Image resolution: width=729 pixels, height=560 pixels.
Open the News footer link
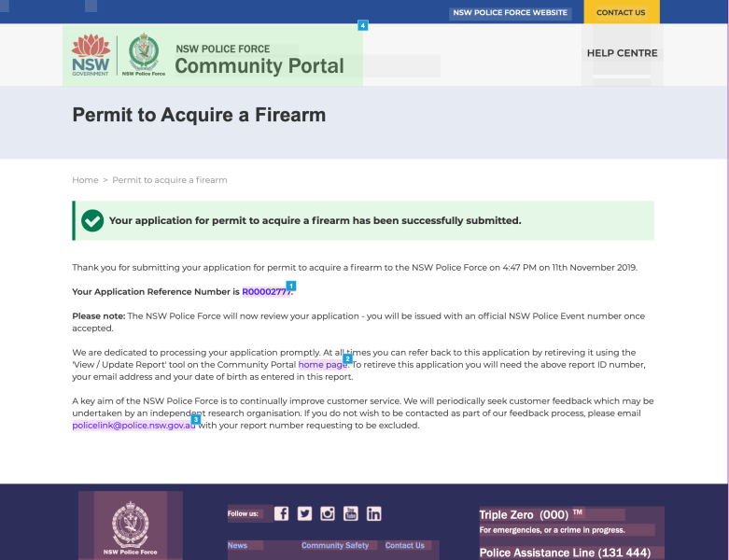(237, 546)
